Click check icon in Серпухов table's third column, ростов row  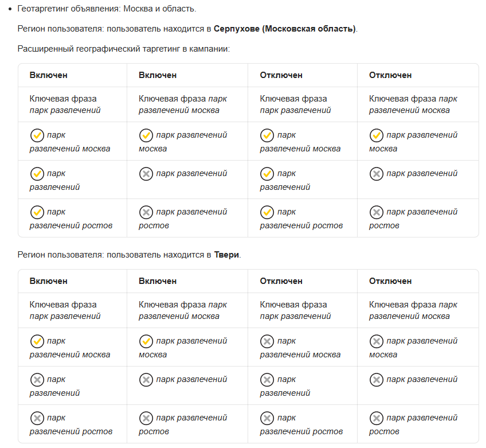pyautogui.click(x=267, y=212)
